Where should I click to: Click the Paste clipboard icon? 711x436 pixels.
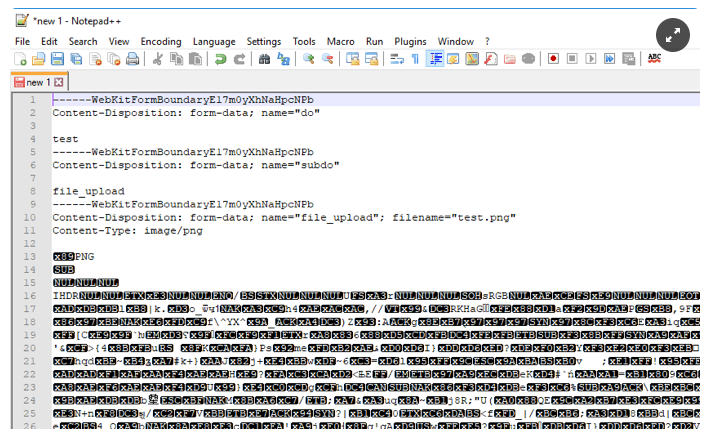click(x=195, y=59)
